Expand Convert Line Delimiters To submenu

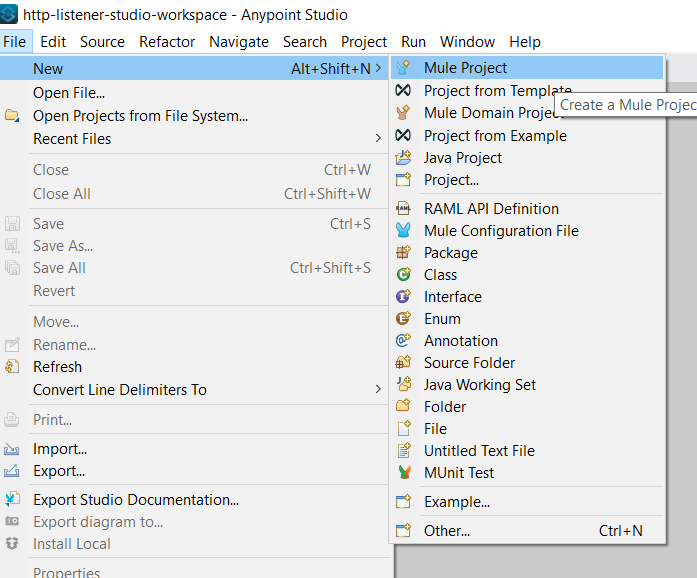(378, 389)
